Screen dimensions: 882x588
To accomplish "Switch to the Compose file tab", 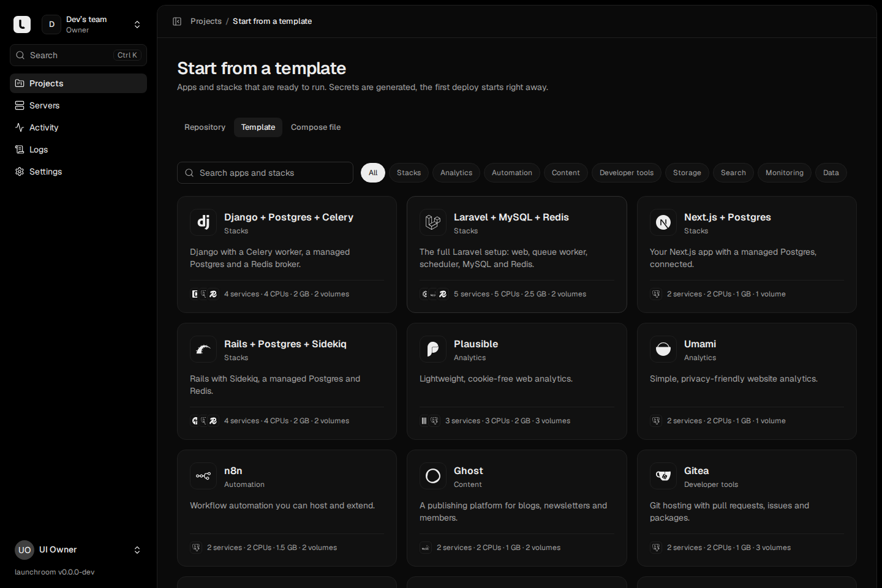I will coord(315,127).
